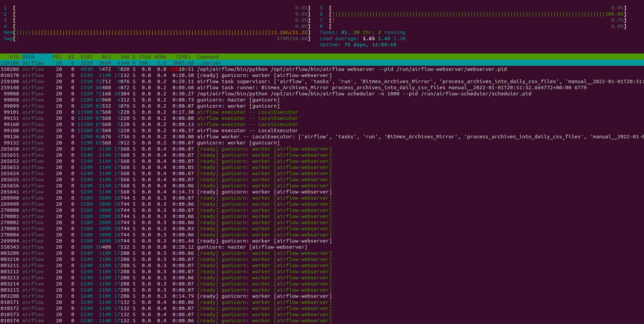644x324 pixels.
Task: Select process 550286 airflow webserver row
Action: click(322, 69)
